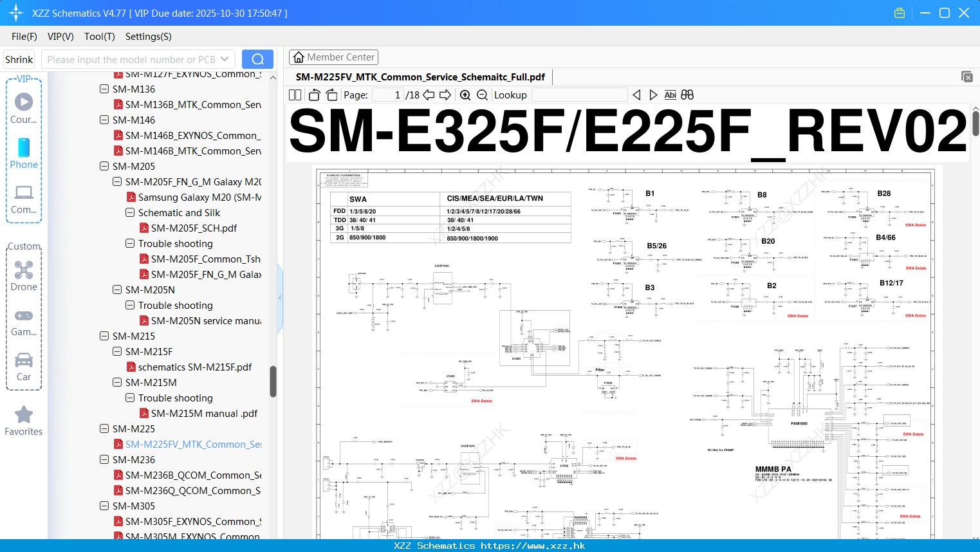980x552 pixels.
Task: Click the tree panel vertical scrollbar thumb
Action: 273,382
